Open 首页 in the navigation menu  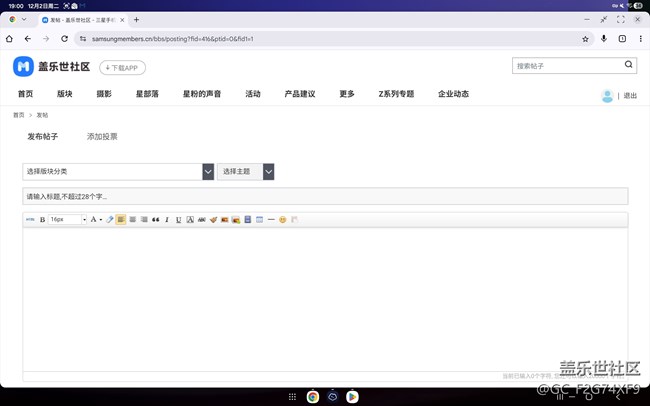point(25,94)
